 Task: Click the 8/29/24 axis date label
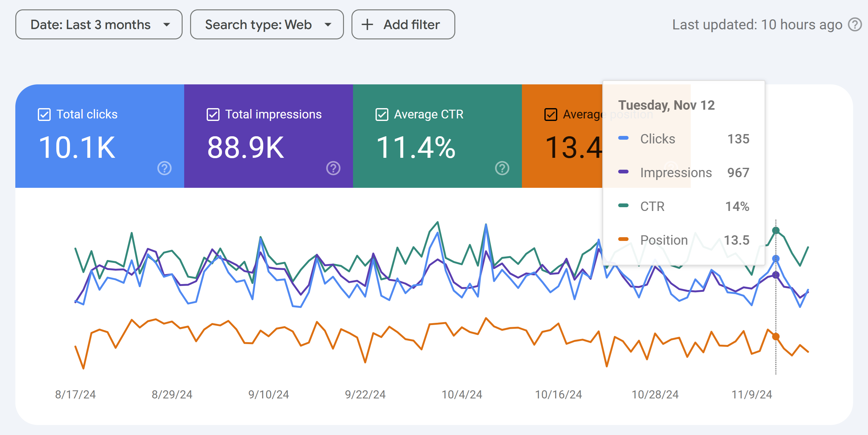tap(172, 394)
